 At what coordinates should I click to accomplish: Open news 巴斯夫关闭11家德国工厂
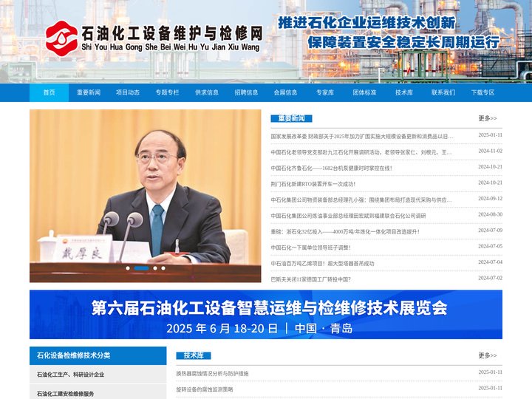pyautogui.click(x=310, y=279)
